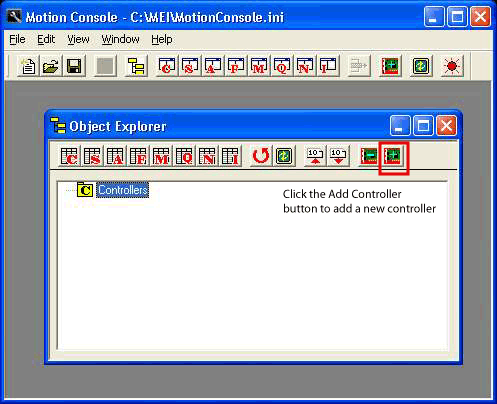
Task: Click the up-arrow 10 button
Action: click(x=315, y=156)
